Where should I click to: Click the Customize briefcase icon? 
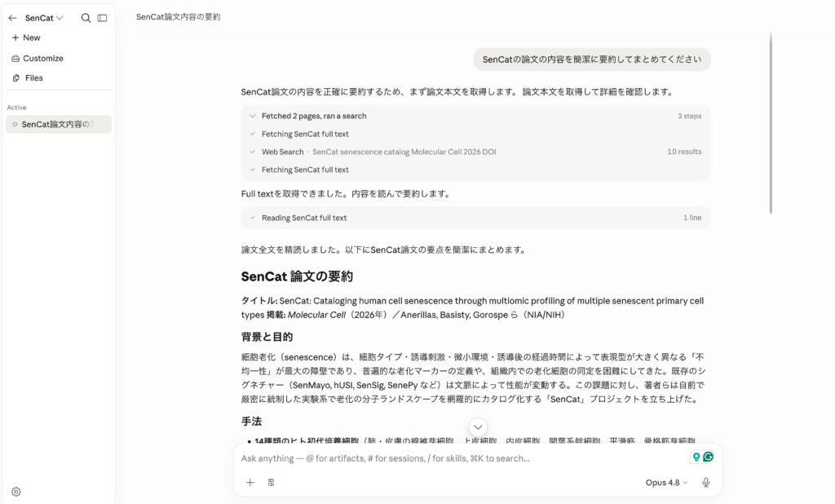click(x=15, y=59)
